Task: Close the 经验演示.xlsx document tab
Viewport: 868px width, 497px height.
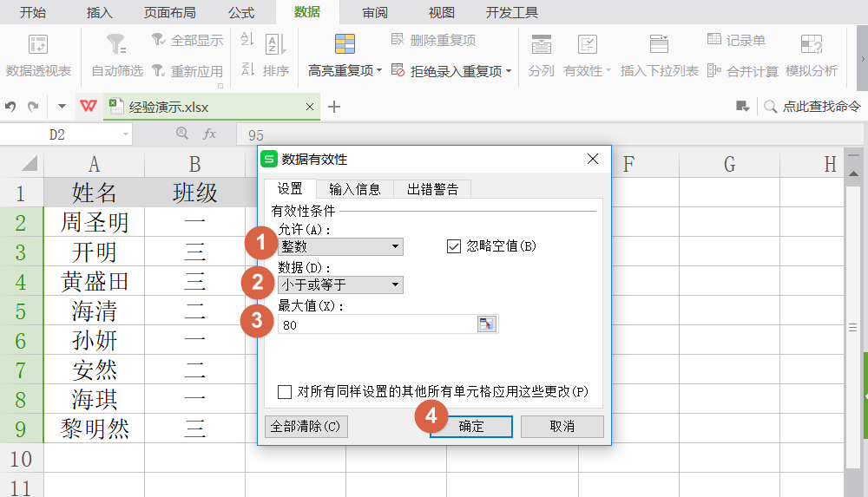Action: (310, 107)
